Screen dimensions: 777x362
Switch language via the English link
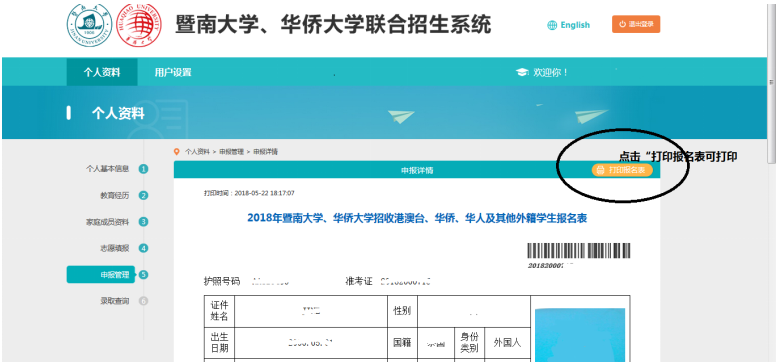point(575,25)
